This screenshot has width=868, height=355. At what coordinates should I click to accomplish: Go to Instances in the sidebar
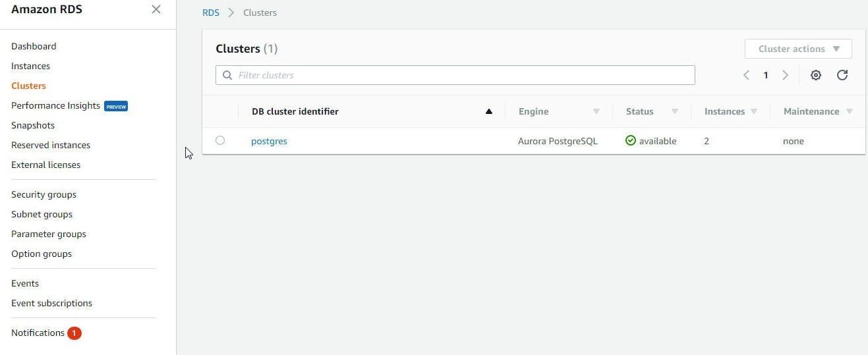pyautogui.click(x=30, y=66)
